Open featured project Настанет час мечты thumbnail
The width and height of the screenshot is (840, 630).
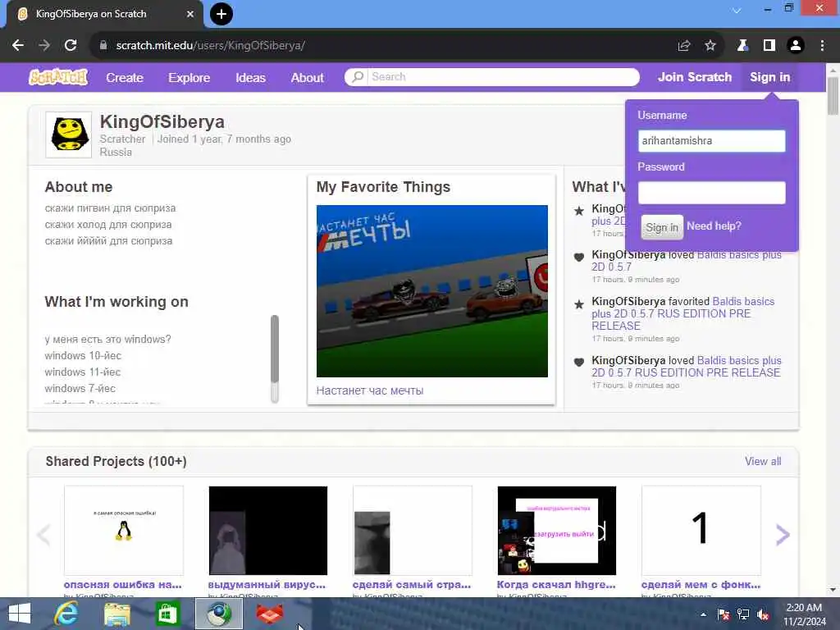(431, 291)
